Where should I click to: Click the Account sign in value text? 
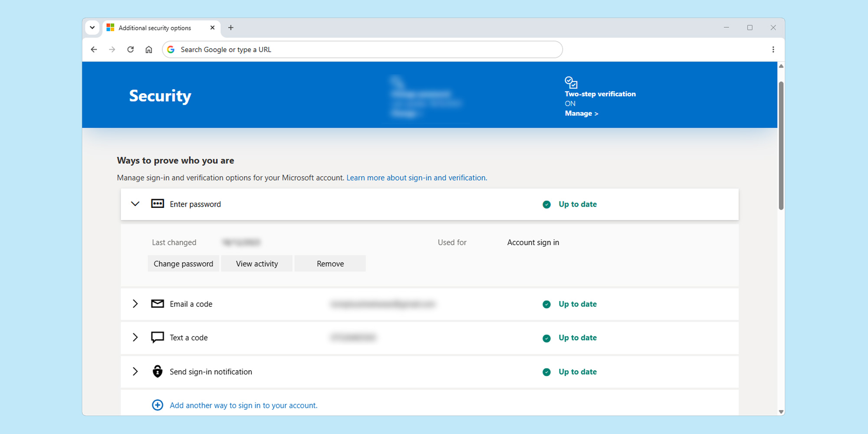click(x=533, y=242)
